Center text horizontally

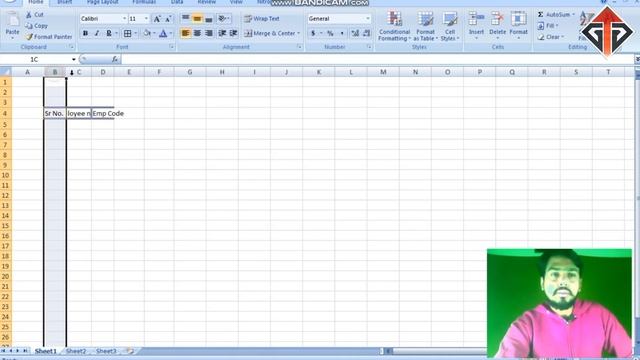click(x=197, y=33)
